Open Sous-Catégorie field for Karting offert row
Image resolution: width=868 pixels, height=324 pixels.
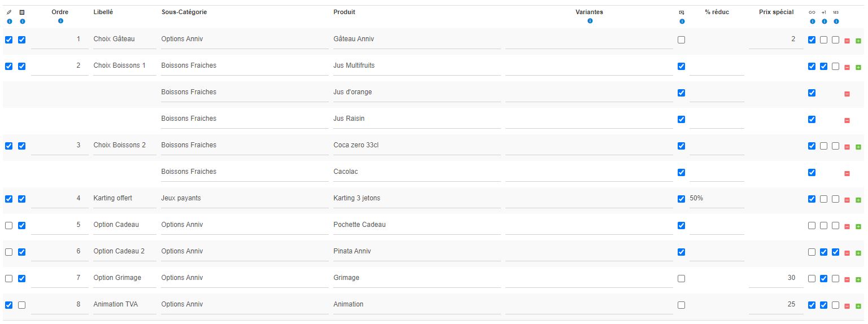click(244, 198)
